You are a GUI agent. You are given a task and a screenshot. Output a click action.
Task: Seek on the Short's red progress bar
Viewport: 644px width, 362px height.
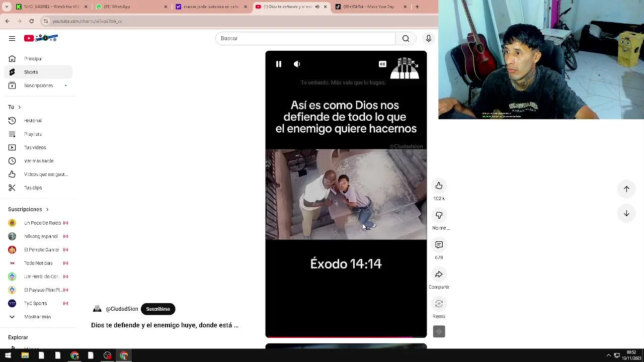tap(346, 336)
